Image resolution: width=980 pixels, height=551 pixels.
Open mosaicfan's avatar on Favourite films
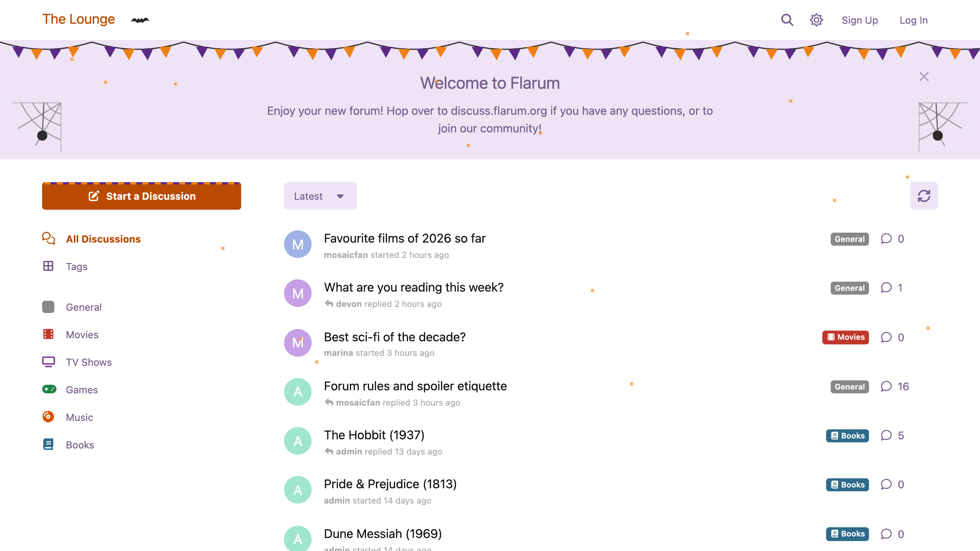(x=298, y=244)
